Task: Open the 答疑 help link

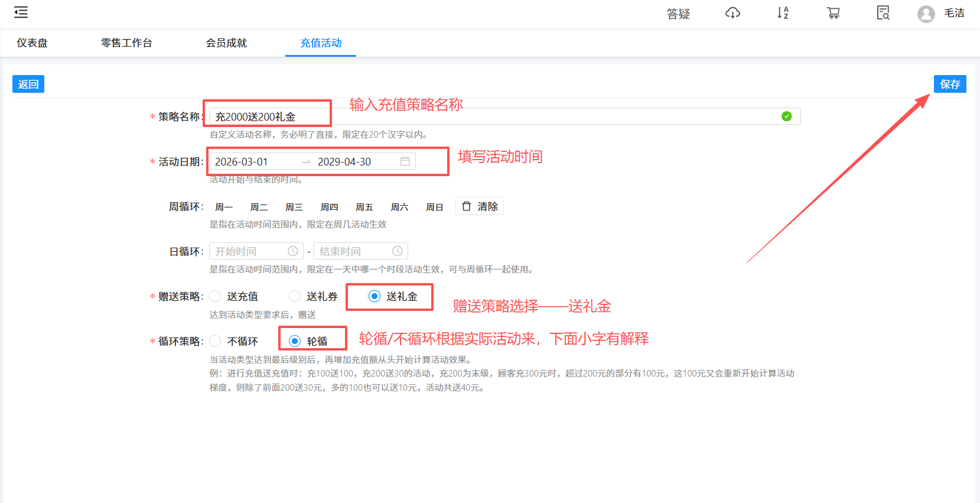Action: 678,14
